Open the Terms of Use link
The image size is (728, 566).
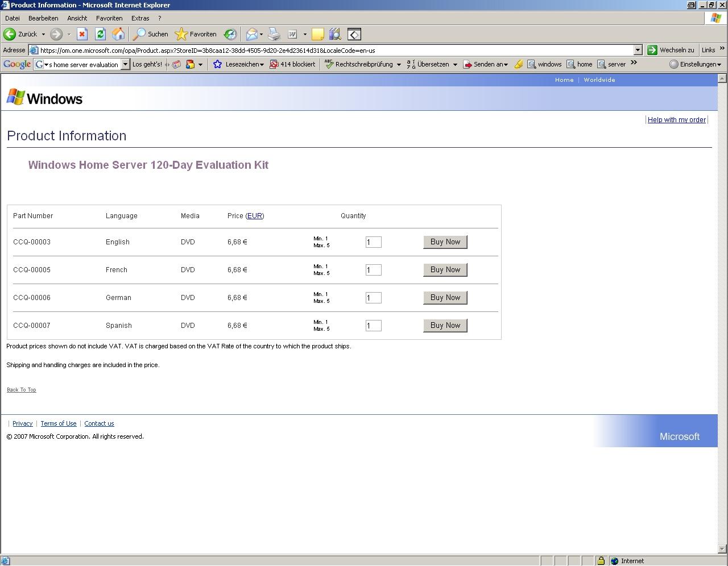(x=59, y=423)
